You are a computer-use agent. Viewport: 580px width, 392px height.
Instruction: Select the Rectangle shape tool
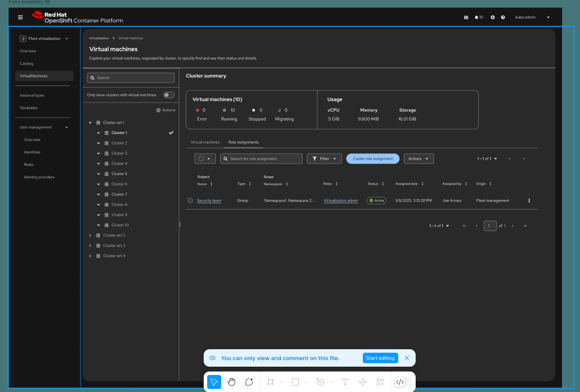(x=295, y=382)
